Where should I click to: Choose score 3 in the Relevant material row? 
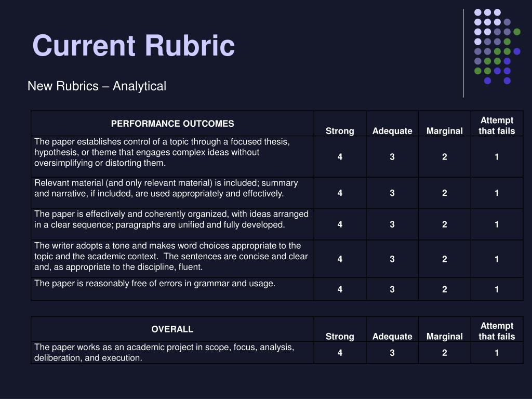pyautogui.click(x=392, y=193)
